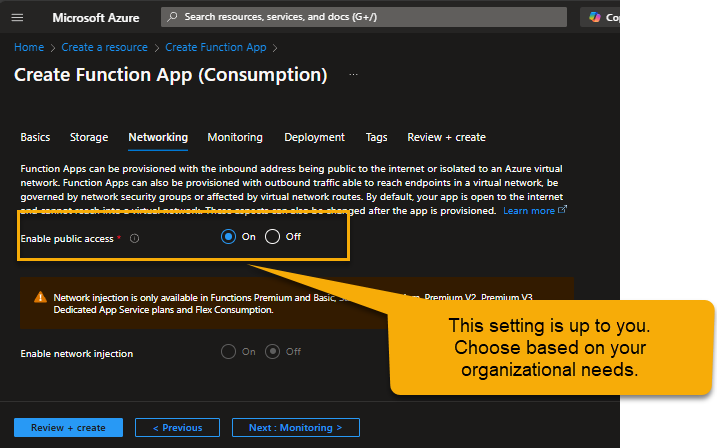717x448 pixels.
Task: Select On for Enable public access
Action: tap(229, 237)
